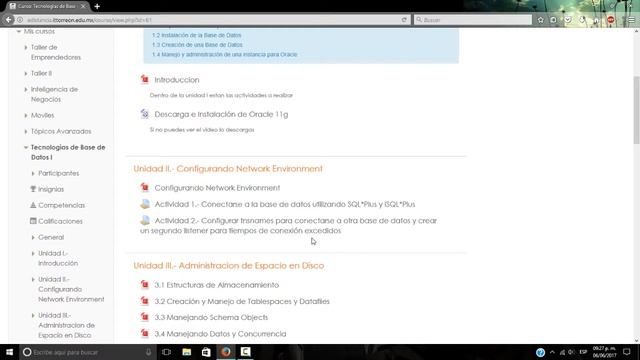Click the Unidad II heading link
The height and width of the screenshot is (360, 640).
(x=228, y=169)
